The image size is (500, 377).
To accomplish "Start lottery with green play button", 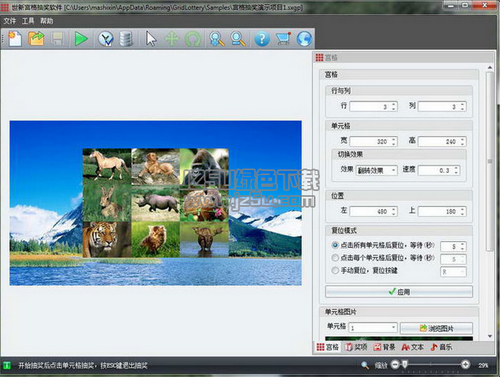I will pos(81,39).
